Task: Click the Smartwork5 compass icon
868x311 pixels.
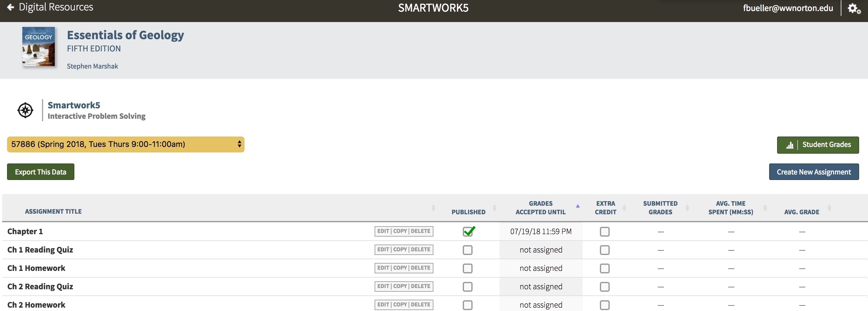Action: click(x=25, y=110)
